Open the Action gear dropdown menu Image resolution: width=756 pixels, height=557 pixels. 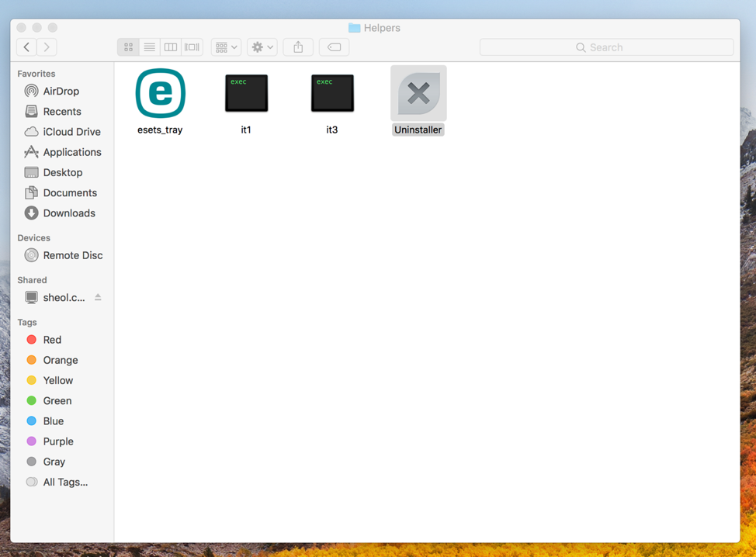pos(262,47)
